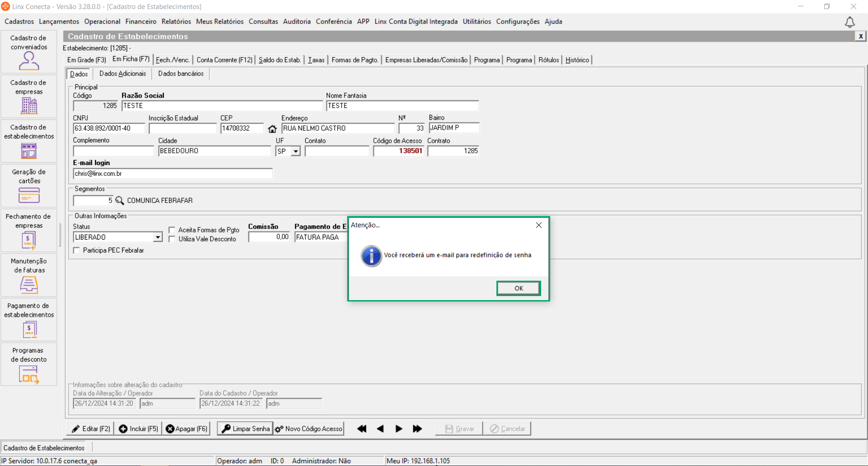Open Cadastro de empresas building icon

(29, 105)
